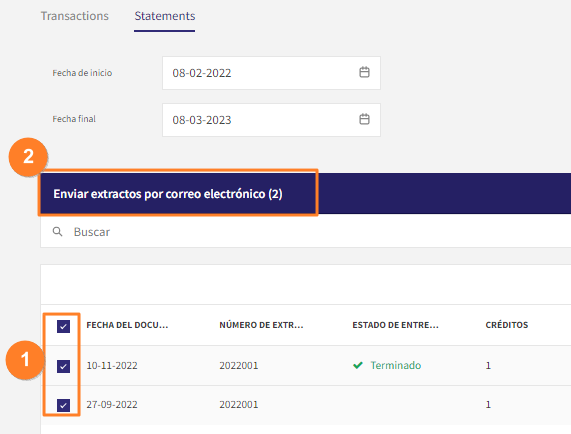Toggle the select-all header checkbox
The width and height of the screenshot is (571, 434).
tap(63, 326)
